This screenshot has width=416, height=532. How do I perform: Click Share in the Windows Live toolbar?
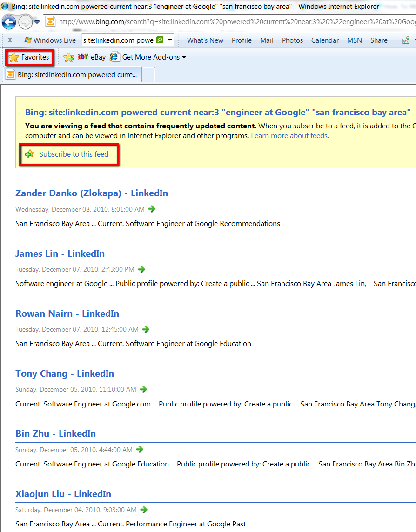tap(379, 40)
